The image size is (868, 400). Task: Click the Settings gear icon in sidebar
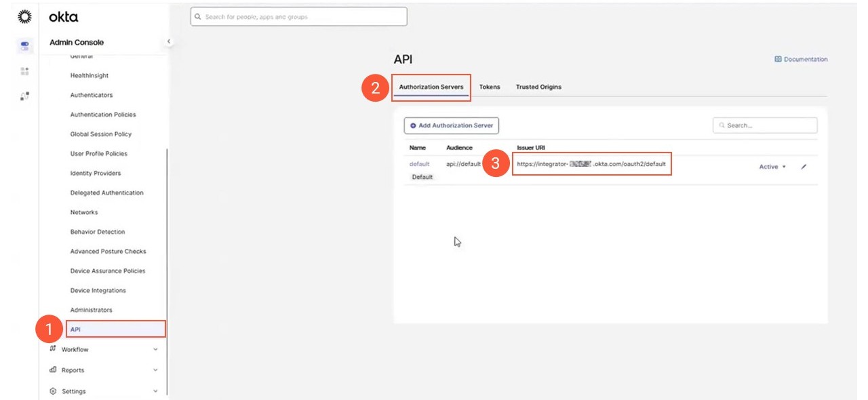tap(53, 391)
